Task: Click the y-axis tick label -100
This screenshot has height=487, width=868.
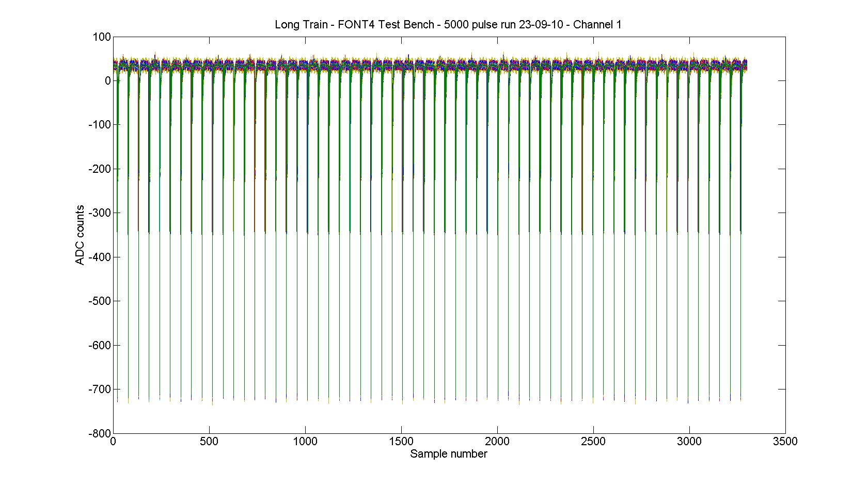Action: [x=100, y=125]
